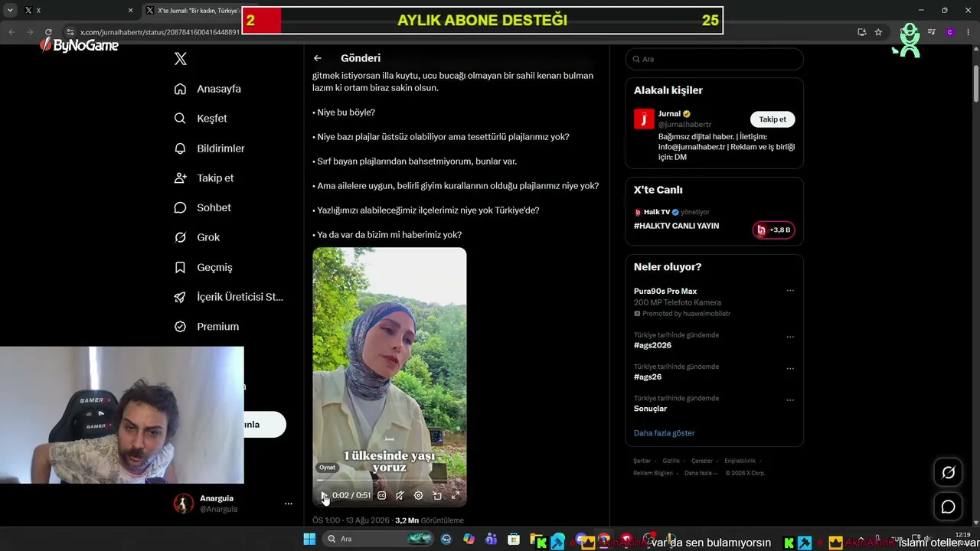The width and height of the screenshot is (980, 551).
Task: Open more options for Pura90s Pro Max
Action: pyautogui.click(x=790, y=291)
